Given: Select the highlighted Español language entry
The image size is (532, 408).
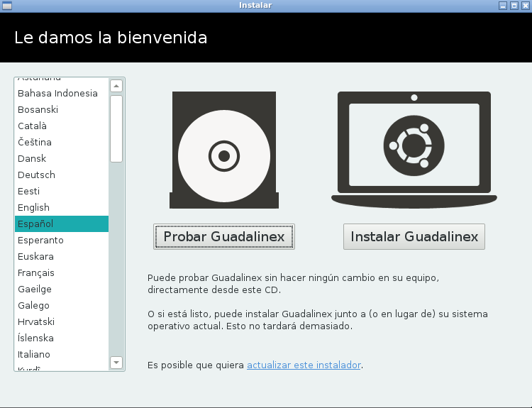Looking at the screenshot, I should (x=62, y=224).
